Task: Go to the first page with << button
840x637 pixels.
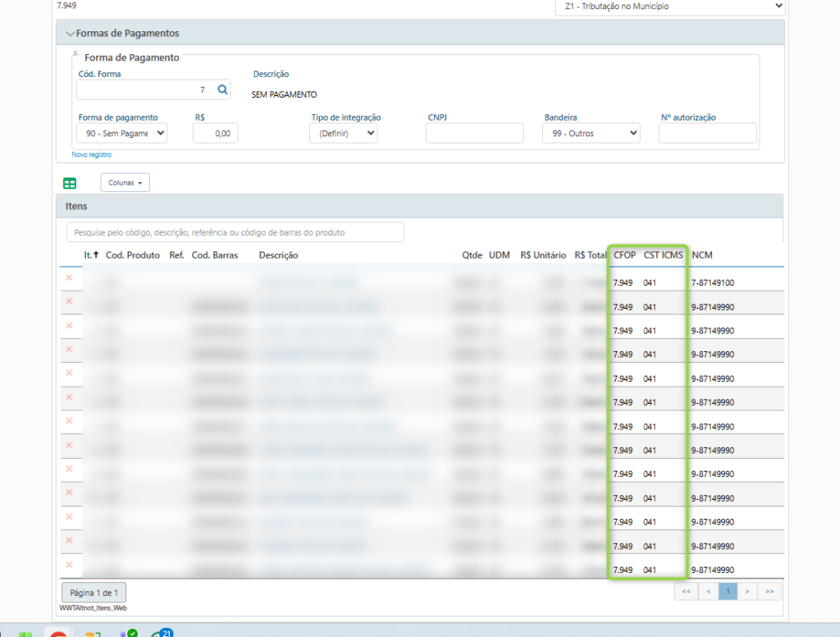Action: [686, 591]
